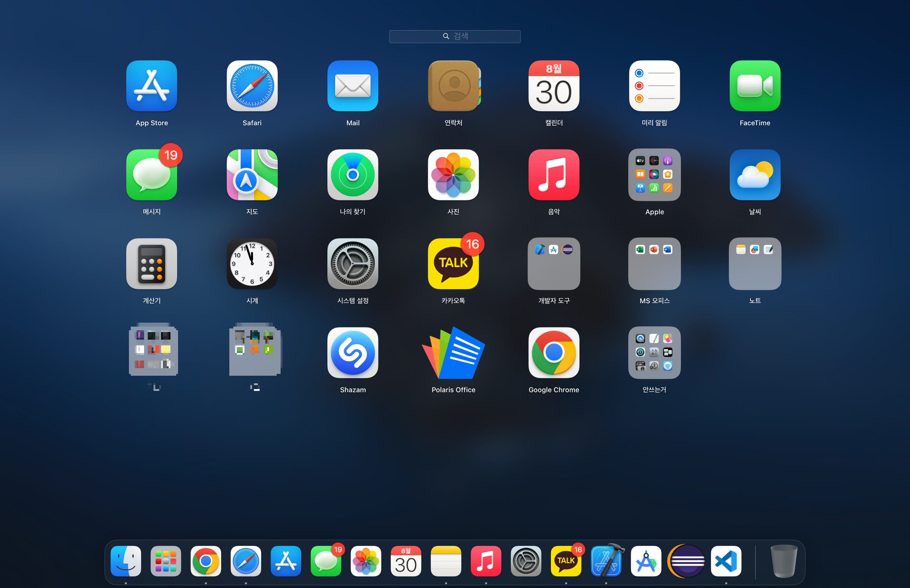Expand the 안쓰는거 folder
This screenshot has height=588, width=910.
(x=654, y=352)
